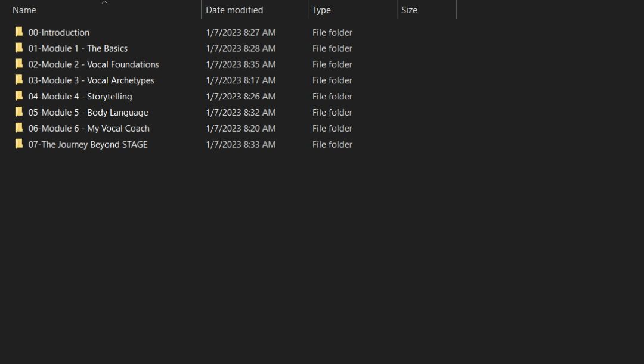Select the 07-The Journey Beyond STAGE folder icon

tap(19, 144)
